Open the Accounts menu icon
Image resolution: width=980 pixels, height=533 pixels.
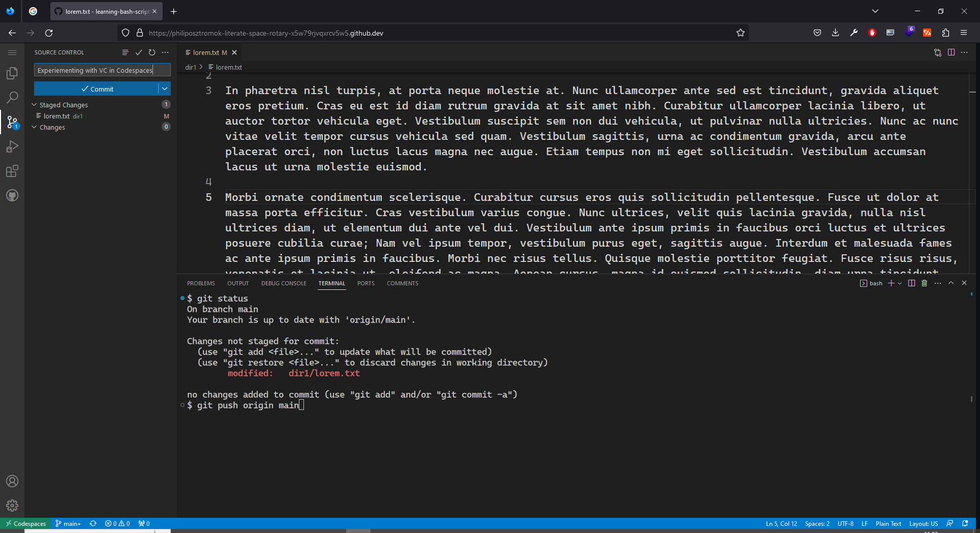tap(12, 481)
